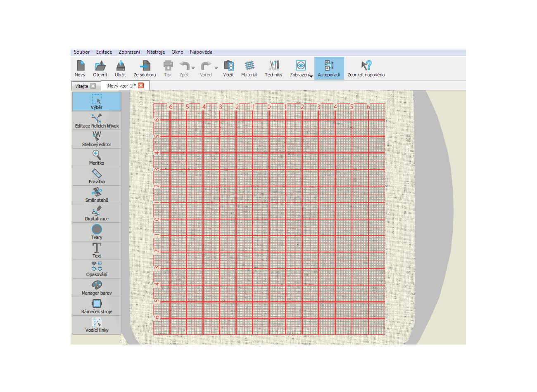Expand the Vpřed redo history dropdown
537x392 pixels.
(x=216, y=68)
